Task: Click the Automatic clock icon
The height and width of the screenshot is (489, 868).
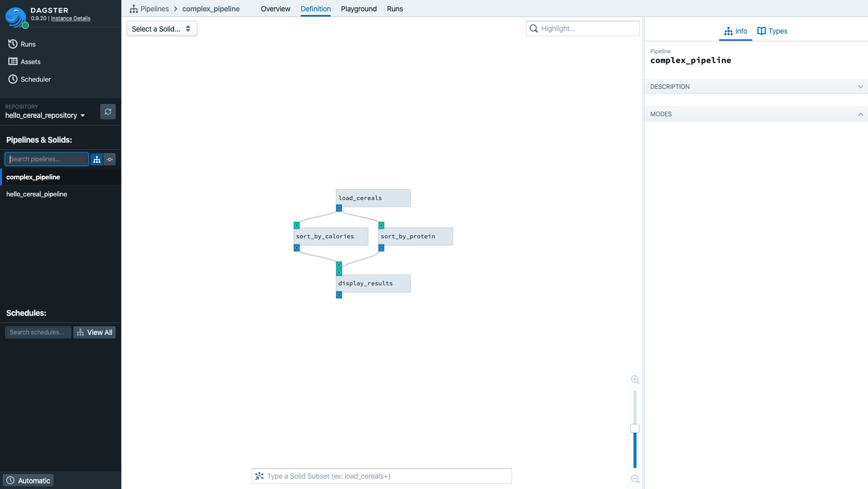Action: (10, 481)
